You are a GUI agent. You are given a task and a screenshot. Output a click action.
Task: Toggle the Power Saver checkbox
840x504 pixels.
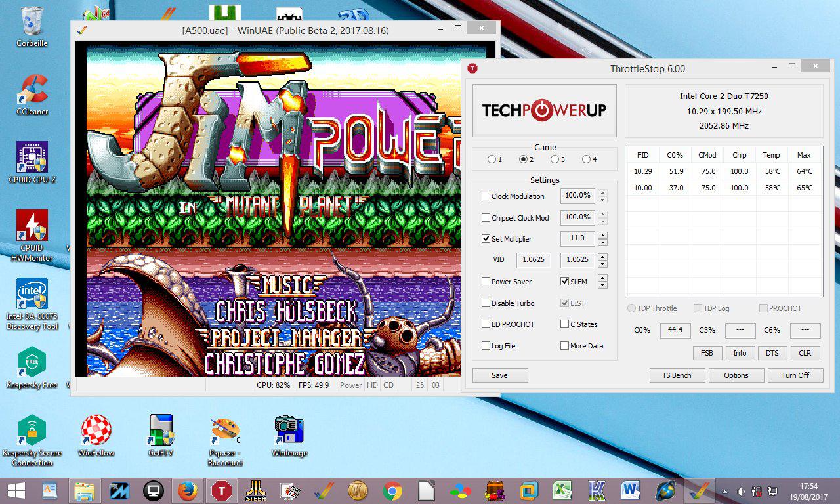[x=486, y=282]
